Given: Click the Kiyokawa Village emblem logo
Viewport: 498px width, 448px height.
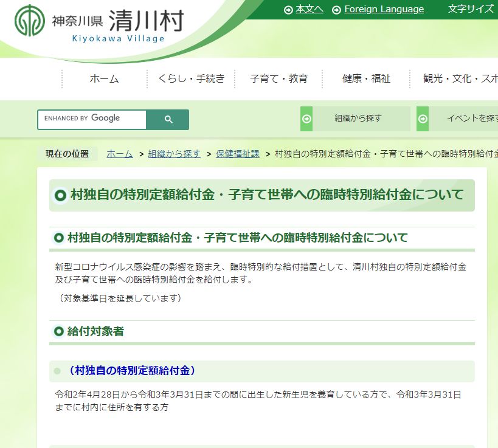Looking at the screenshot, I should [x=30, y=21].
